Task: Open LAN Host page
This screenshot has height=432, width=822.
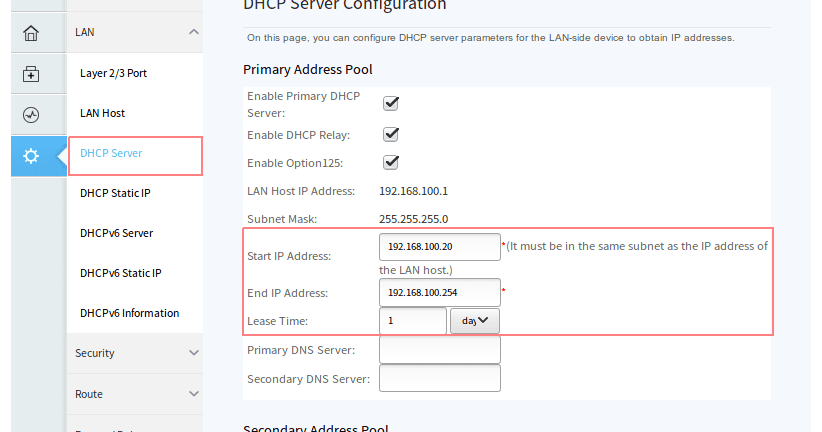Action: (x=102, y=113)
